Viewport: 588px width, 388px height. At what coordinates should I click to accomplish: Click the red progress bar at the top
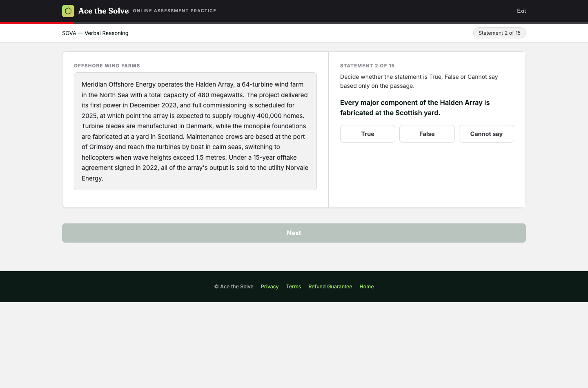tap(37, 23)
